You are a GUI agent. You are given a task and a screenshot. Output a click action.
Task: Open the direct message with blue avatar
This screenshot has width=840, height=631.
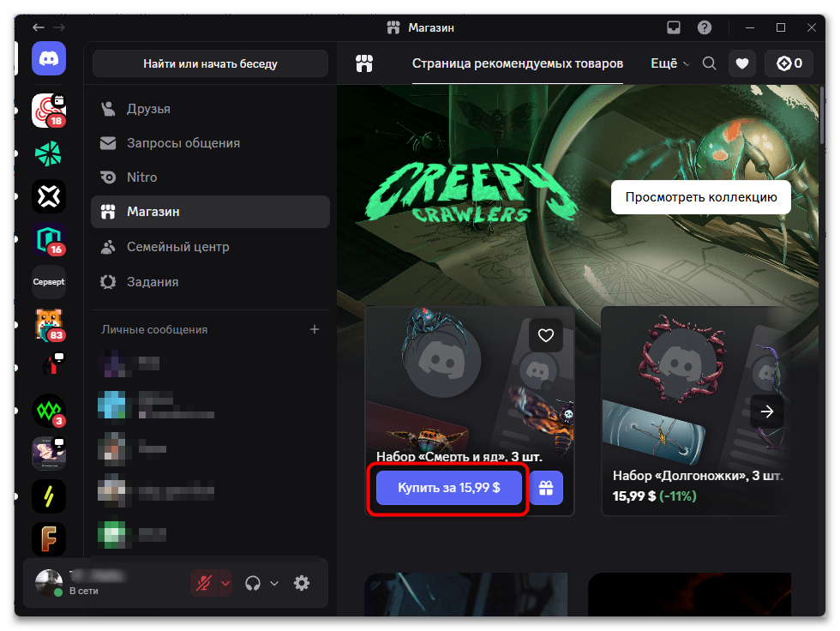(210, 406)
